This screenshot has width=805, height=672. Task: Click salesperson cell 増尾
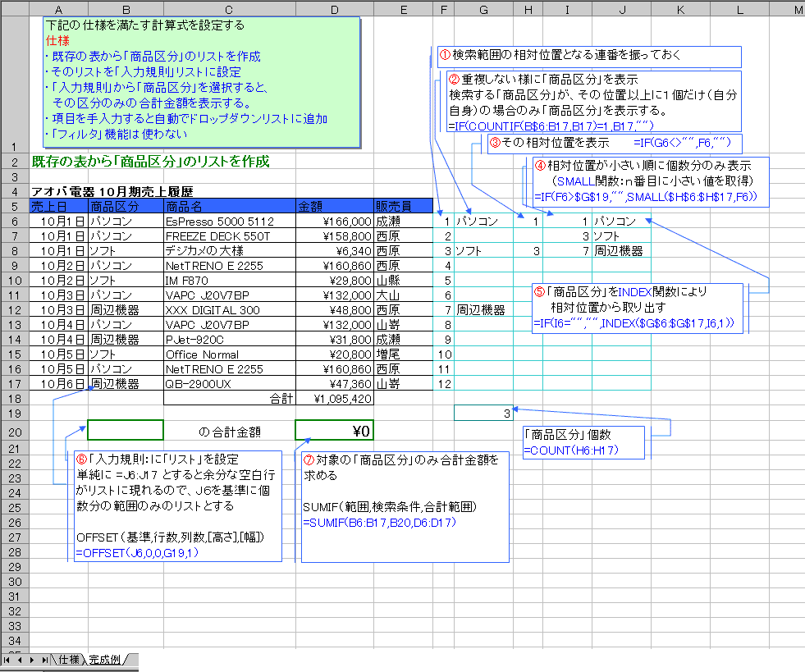pyautogui.click(x=404, y=354)
